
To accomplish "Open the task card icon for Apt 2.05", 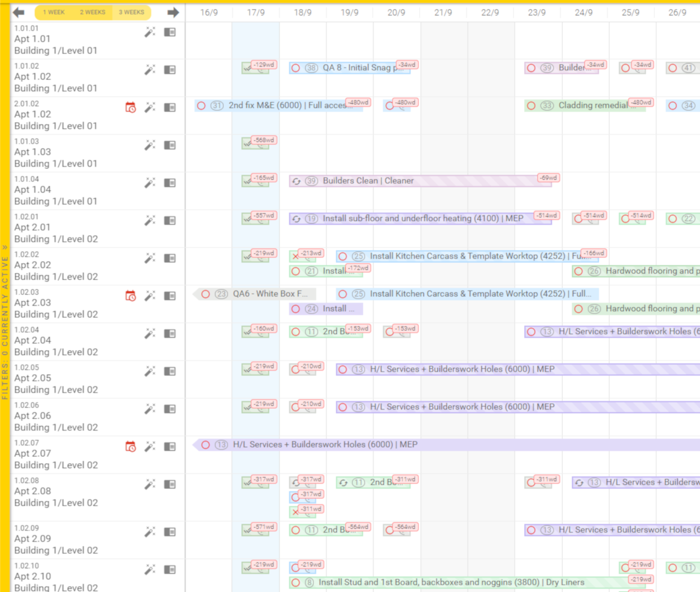I will click(170, 371).
